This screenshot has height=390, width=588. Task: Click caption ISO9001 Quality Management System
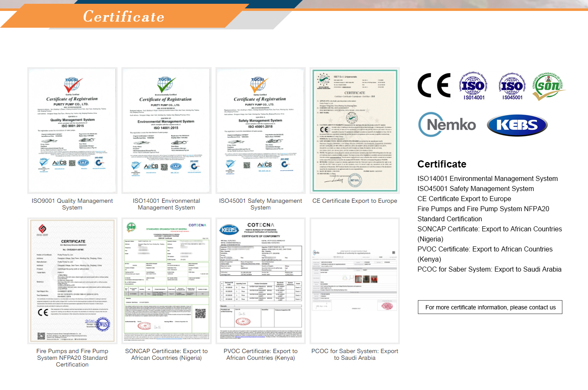click(72, 204)
